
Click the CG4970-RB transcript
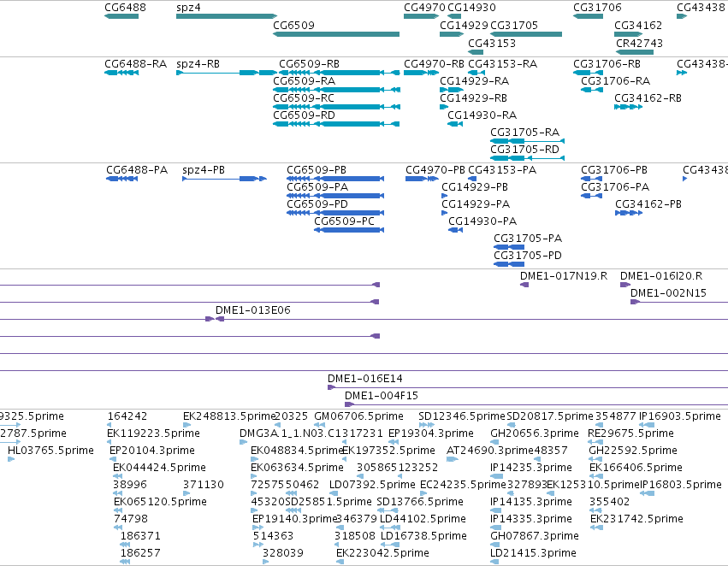pyautogui.click(x=421, y=73)
